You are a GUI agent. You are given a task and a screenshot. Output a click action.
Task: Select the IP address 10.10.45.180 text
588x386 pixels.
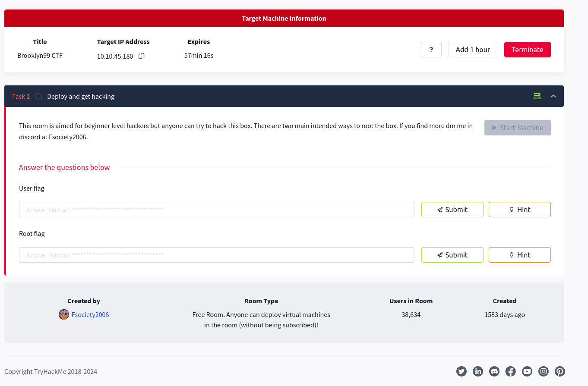coord(115,56)
